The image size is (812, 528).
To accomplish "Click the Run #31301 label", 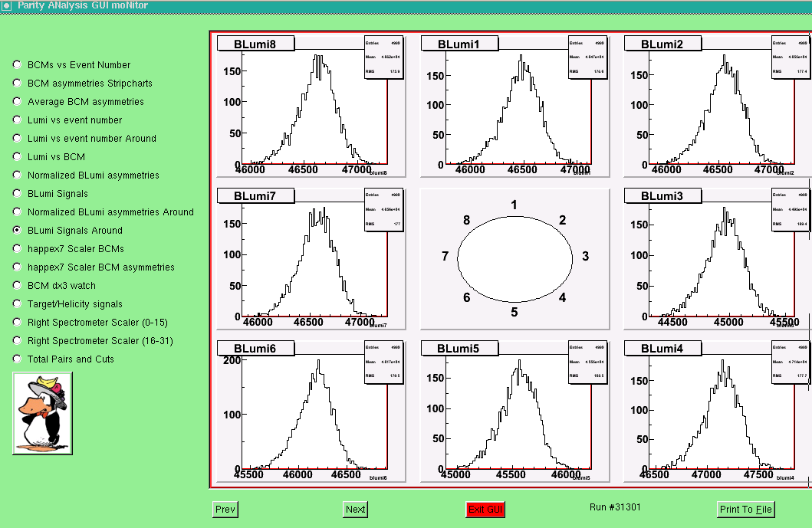I will click(615, 507).
